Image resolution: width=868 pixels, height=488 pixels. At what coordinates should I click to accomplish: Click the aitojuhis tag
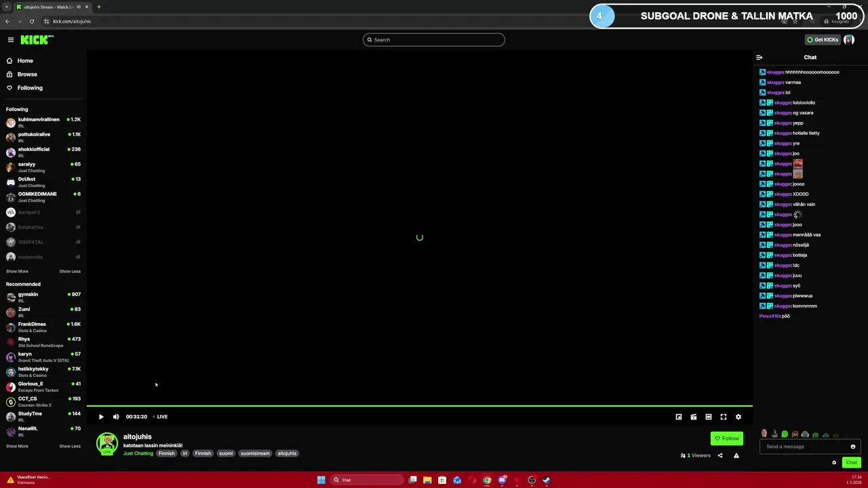(287, 453)
